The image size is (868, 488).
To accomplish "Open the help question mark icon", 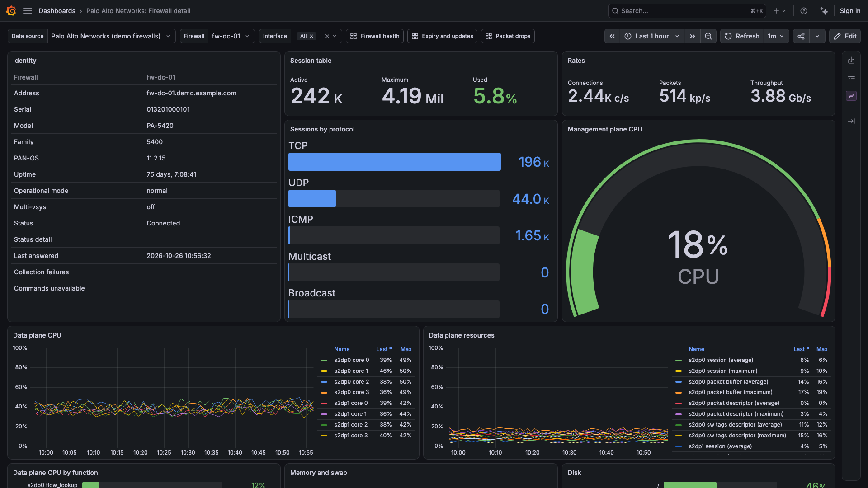I will 804,11.
